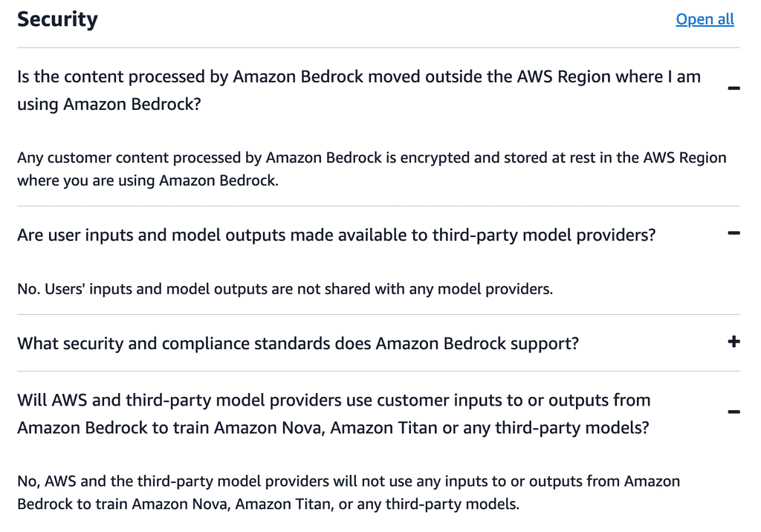761x532 pixels.
Task: Click the answer starting "No, AWS and the third-party"
Action: pos(348,481)
